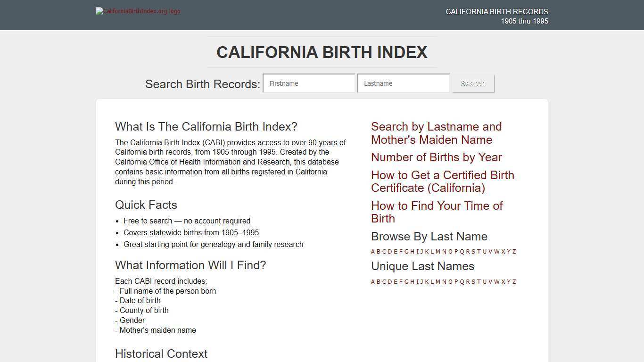Select letter D under Browse By Last Name

pos(389,252)
